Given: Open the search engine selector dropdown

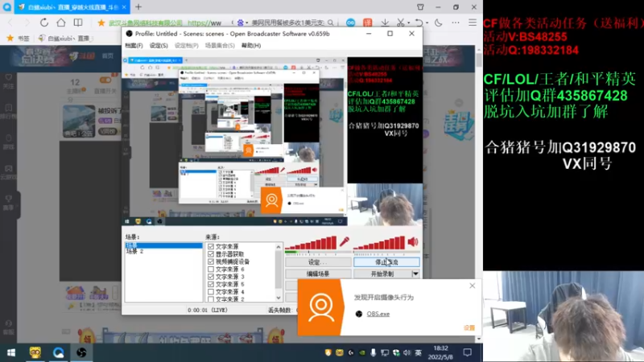Looking at the screenshot, I should click(x=246, y=23).
